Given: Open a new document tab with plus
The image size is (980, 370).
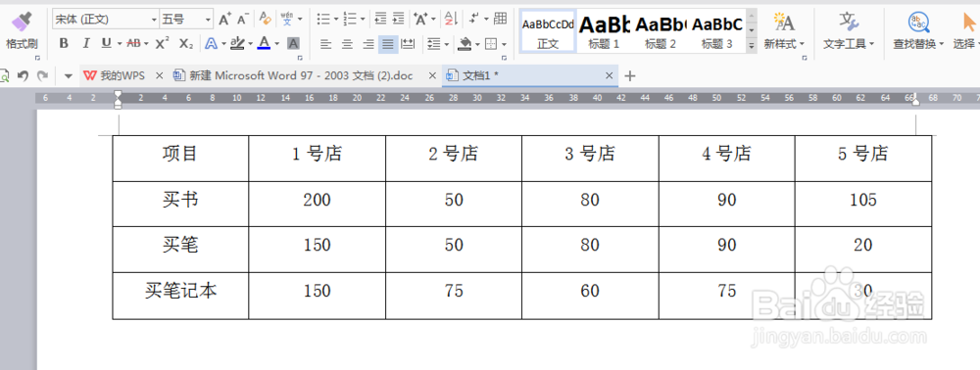Looking at the screenshot, I should click(x=630, y=76).
